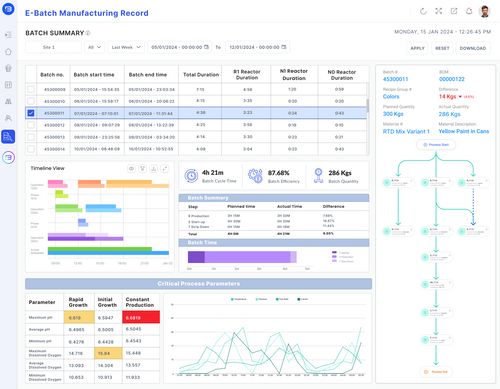Open calendar icon of the end date

pyautogui.click(x=284, y=47)
